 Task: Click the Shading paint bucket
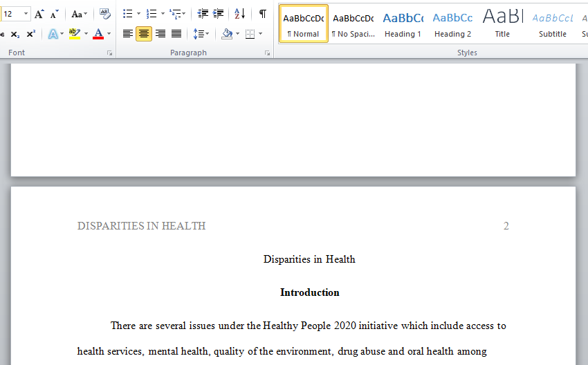(227, 34)
